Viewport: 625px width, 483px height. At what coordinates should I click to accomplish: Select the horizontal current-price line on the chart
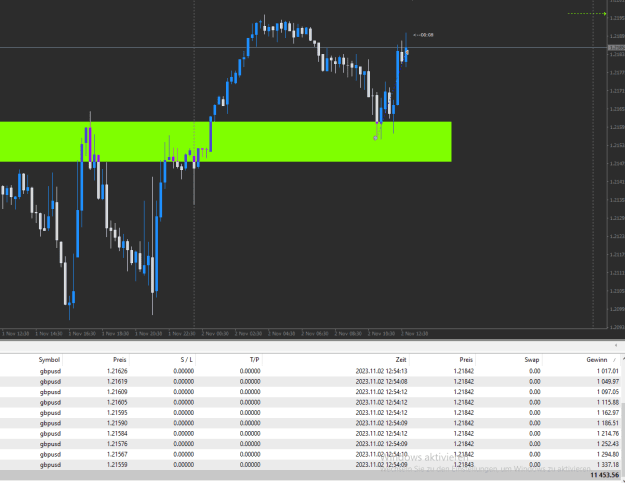click(x=303, y=47)
